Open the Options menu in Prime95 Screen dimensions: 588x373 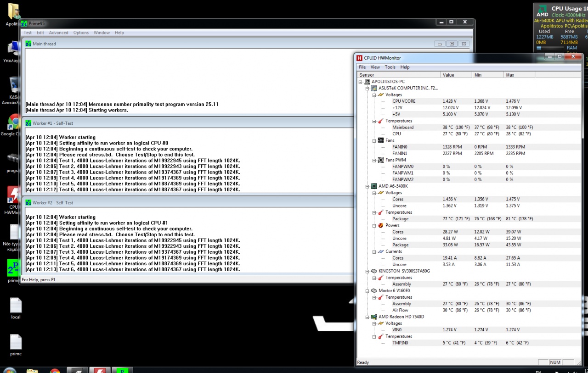coord(81,33)
